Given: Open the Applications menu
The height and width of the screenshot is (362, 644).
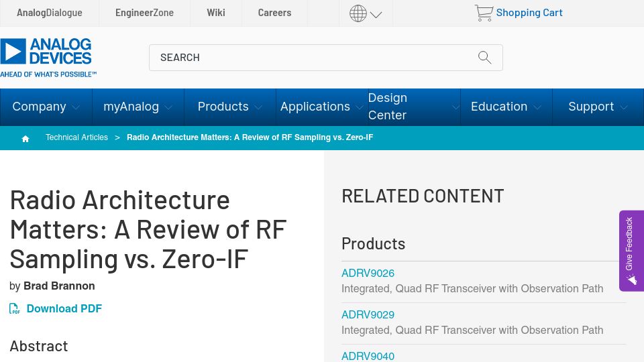Looking at the screenshot, I should [x=315, y=107].
